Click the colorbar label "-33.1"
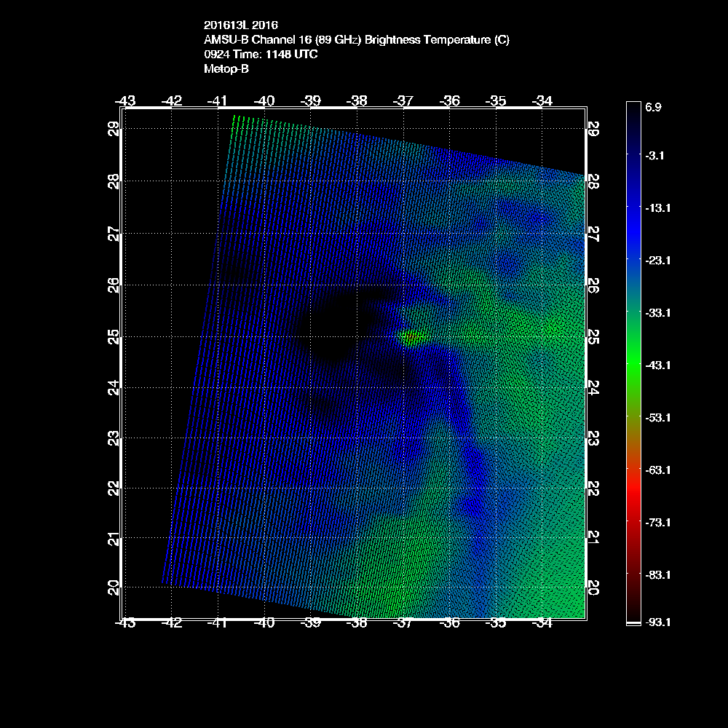The image size is (728, 728). click(658, 313)
